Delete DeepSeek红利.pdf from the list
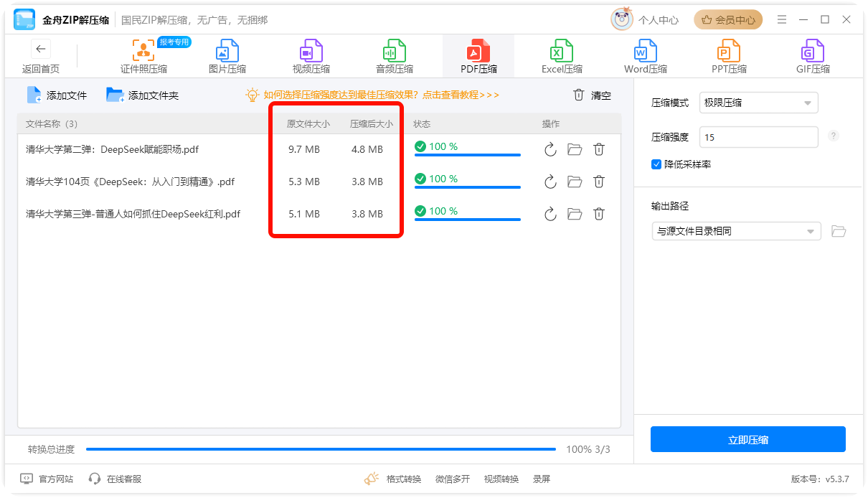The width and height of the screenshot is (868, 498). coord(599,214)
